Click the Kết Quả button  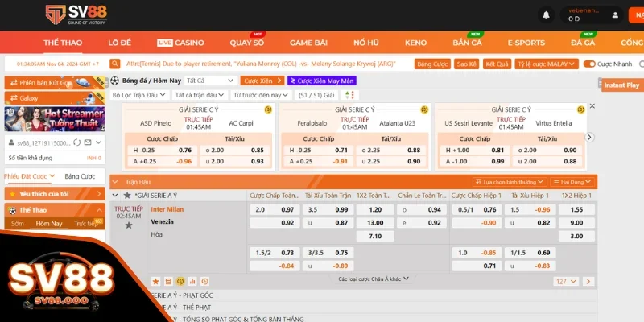coord(497,64)
